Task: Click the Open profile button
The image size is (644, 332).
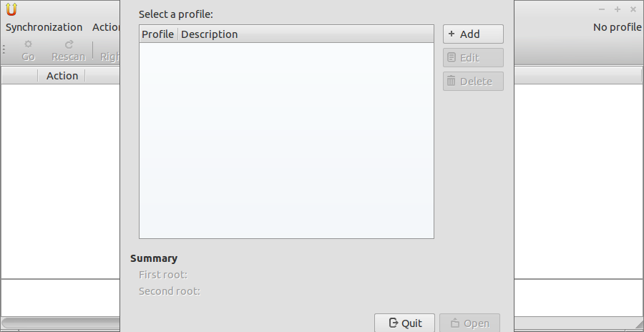Action: pos(470,323)
